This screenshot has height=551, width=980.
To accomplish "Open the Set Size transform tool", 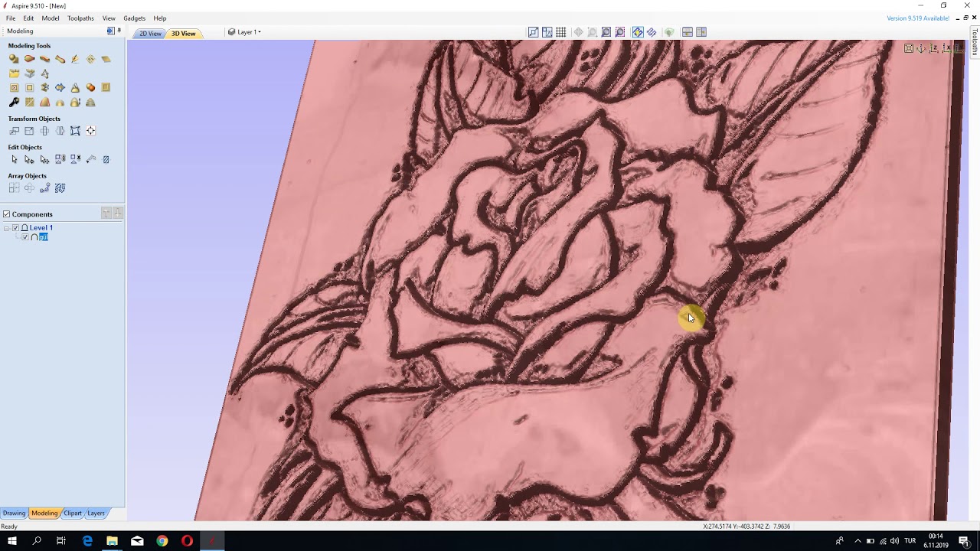I will click(29, 131).
